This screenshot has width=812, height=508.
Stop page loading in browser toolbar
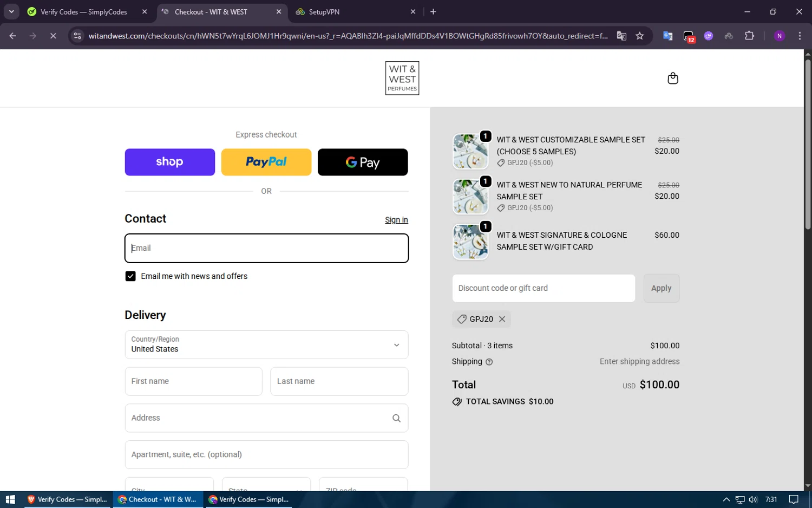click(53, 36)
